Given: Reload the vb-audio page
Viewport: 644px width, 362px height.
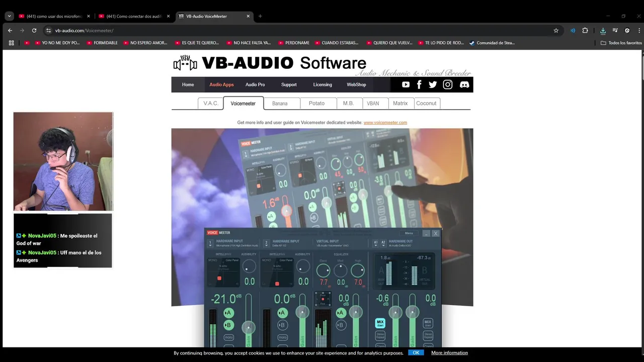Looking at the screenshot, I should [34, 30].
